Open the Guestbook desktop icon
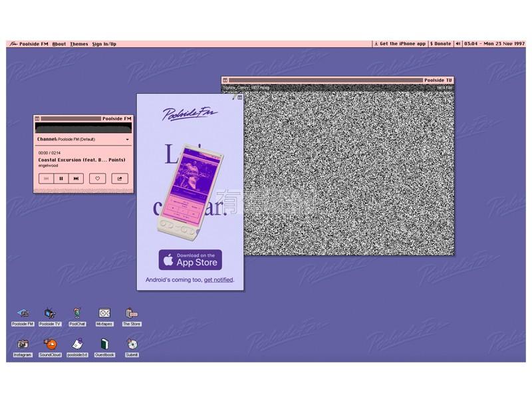The image size is (532, 403). (x=104, y=344)
